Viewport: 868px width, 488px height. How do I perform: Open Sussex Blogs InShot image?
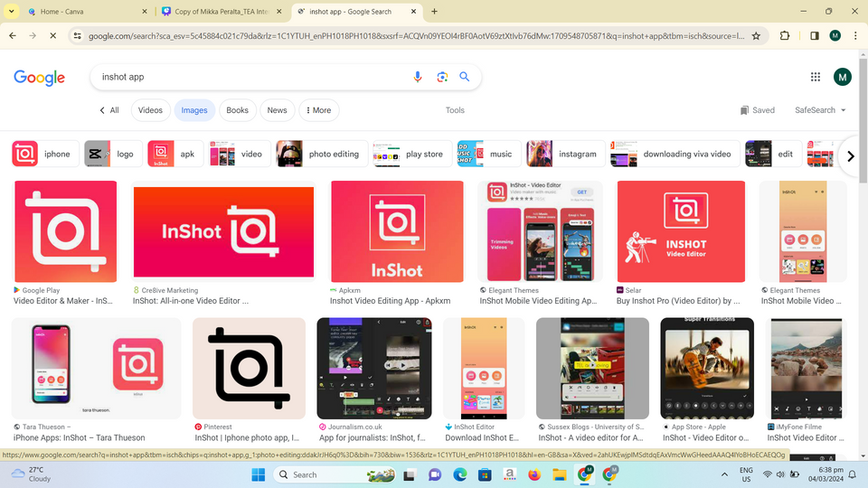point(592,368)
